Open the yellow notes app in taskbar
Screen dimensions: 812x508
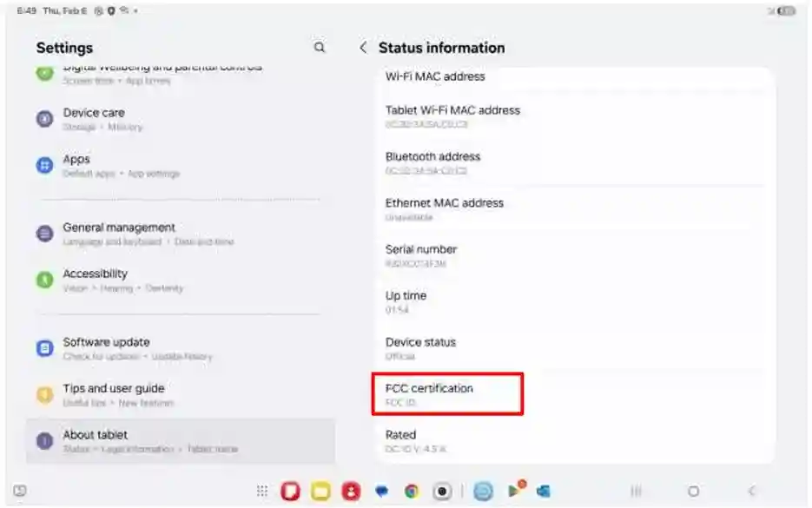[x=320, y=492]
